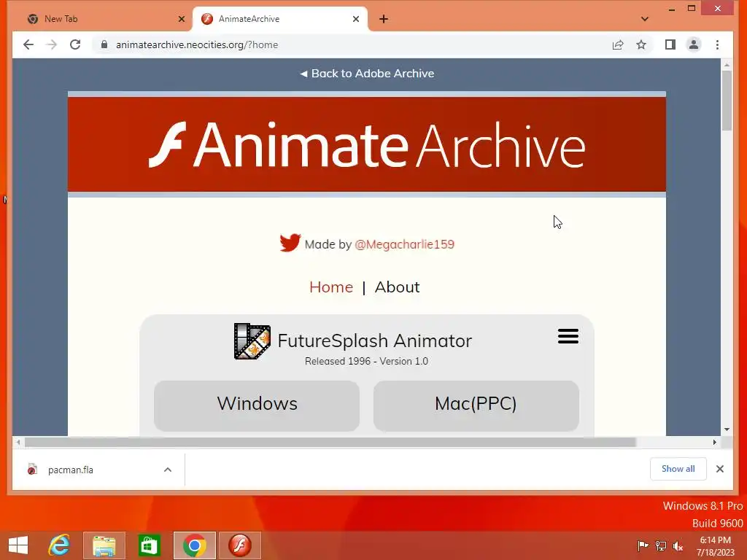Open the @Megacharlie159 Twitter link

point(404,244)
